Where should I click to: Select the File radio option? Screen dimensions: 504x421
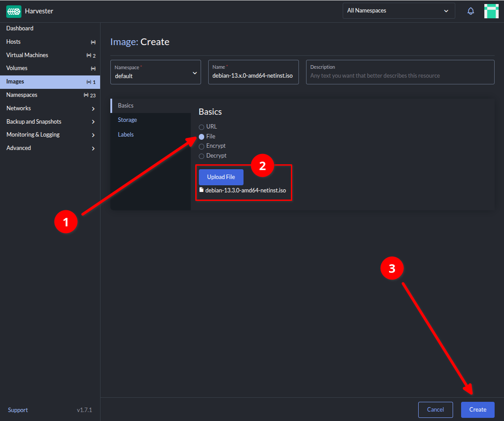(202, 137)
